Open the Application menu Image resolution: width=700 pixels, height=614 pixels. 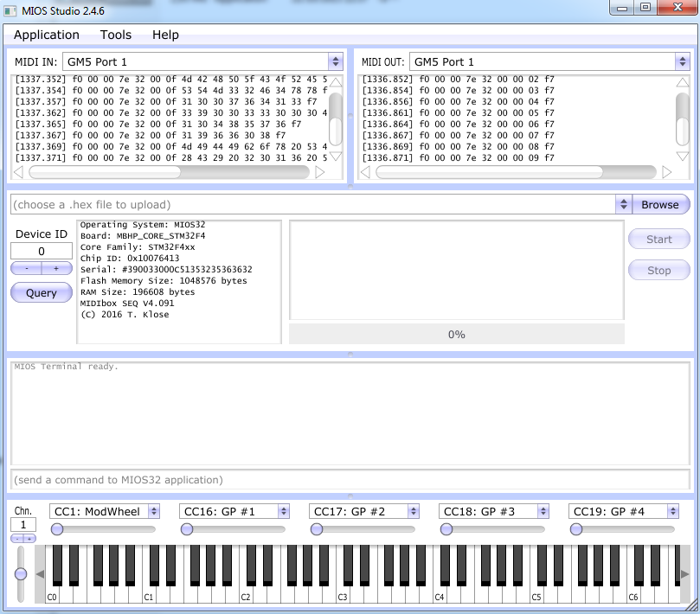[47, 35]
